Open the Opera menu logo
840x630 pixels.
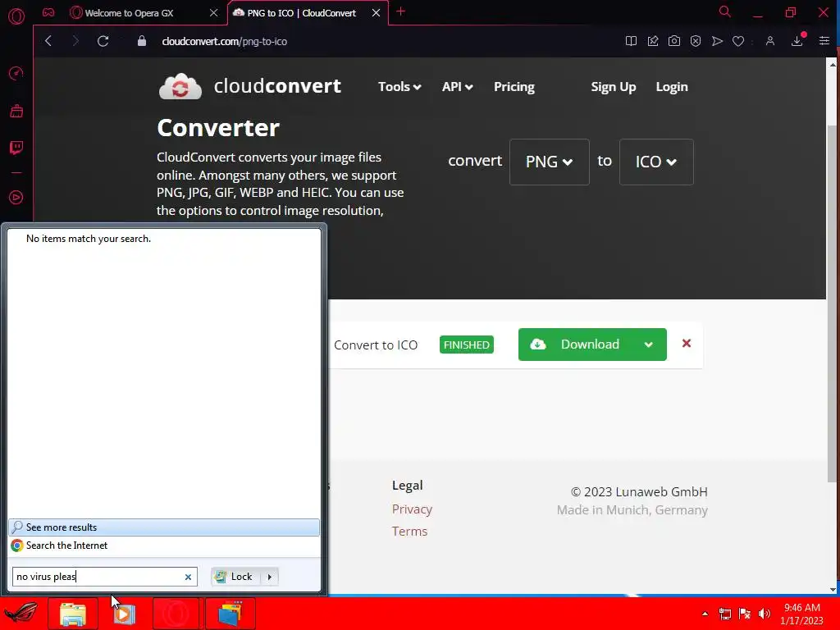pos(16,16)
